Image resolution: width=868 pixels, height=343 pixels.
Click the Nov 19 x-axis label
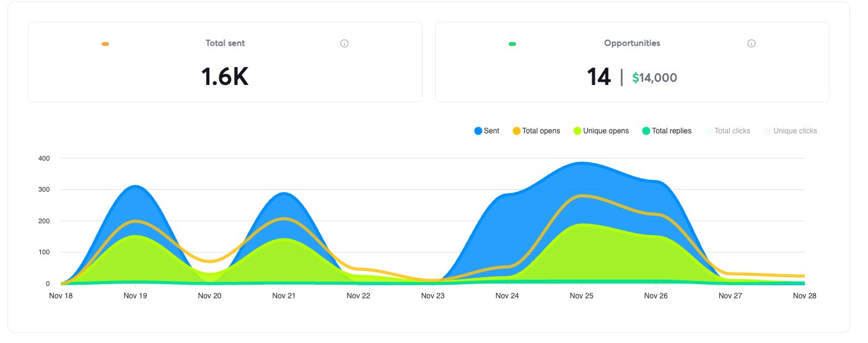(135, 296)
